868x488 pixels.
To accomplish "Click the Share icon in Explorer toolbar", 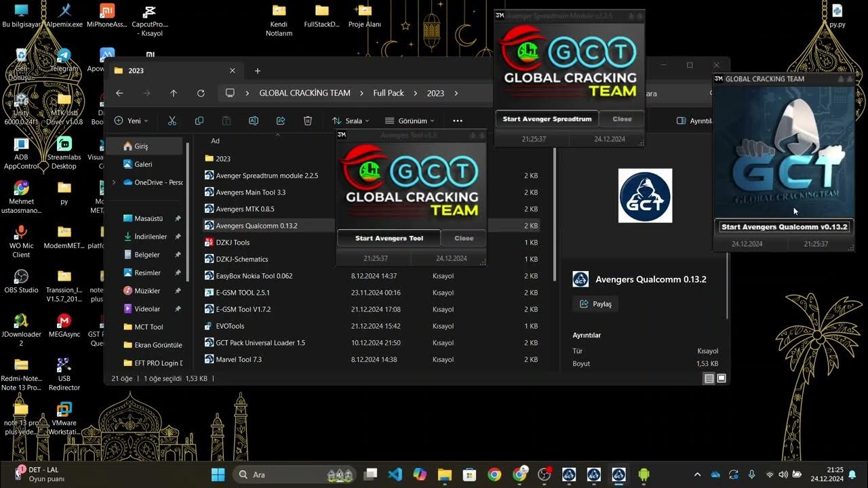I will [281, 121].
